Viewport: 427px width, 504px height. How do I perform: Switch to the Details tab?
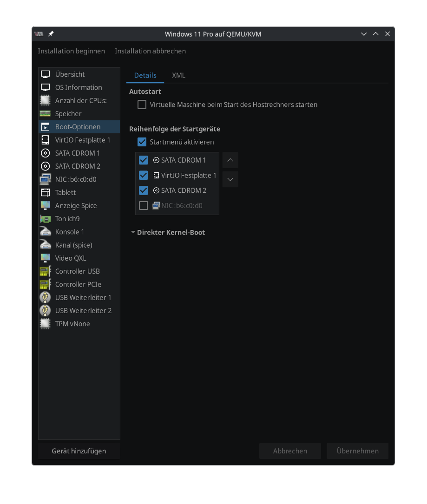coord(145,76)
